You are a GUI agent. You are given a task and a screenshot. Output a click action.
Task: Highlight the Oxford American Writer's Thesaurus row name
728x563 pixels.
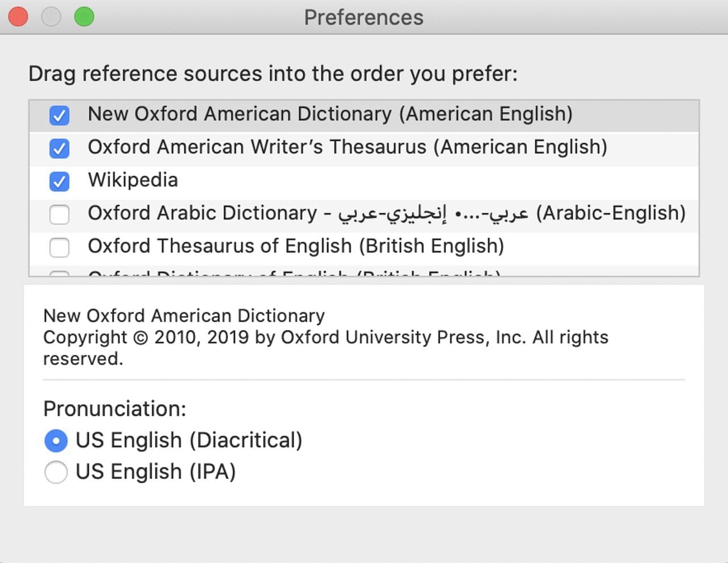tap(347, 147)
